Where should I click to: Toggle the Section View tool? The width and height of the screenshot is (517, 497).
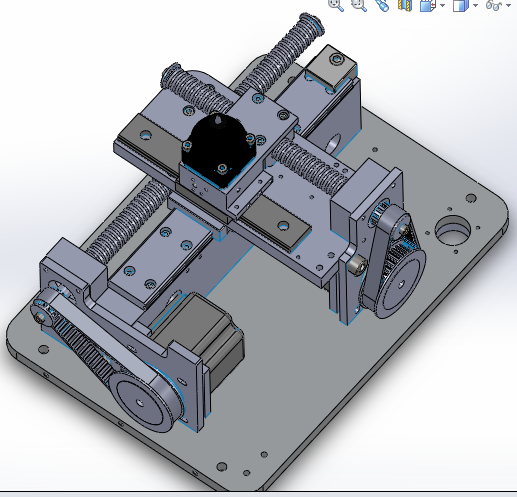pyautogui.click(x=405, y=5)
